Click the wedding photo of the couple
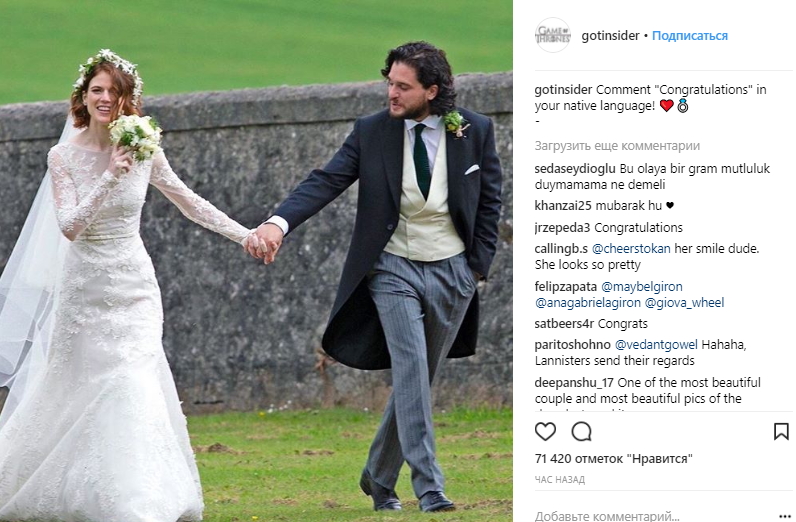 pyautogui.click(x=256, y=261)
